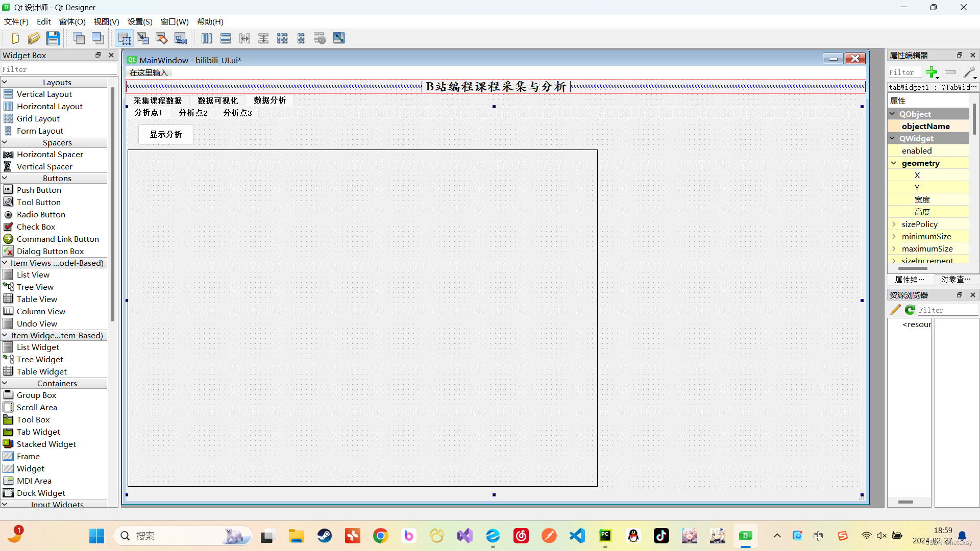This screenshot has height=551, width=980.
Task: Open the Edit menu
Action: [x=44, y=21]
